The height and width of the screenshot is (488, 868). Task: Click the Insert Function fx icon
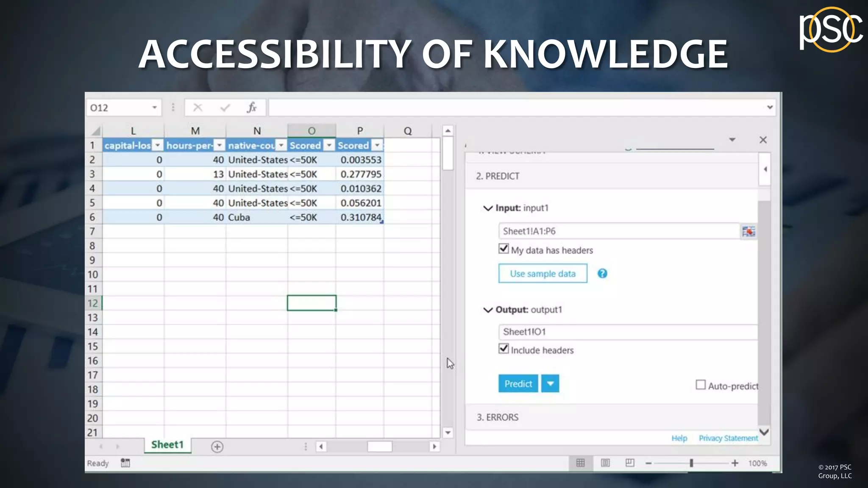click(x=252, y=108)
